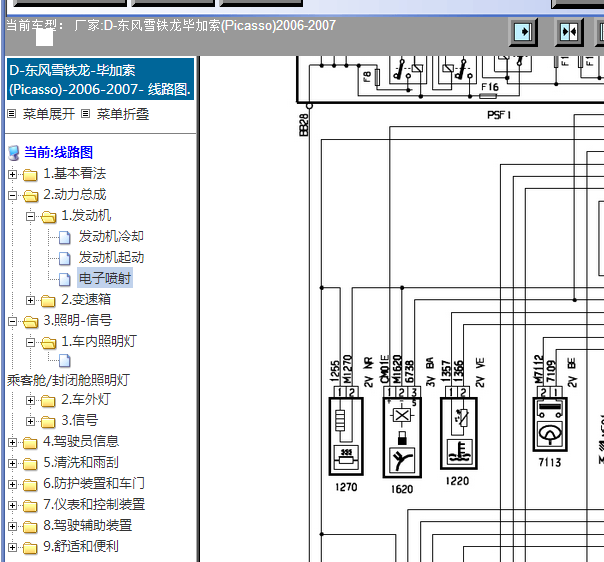Select the 当前:线路图 root label
The height and width of the screenshot is (562, 604).
59,152
